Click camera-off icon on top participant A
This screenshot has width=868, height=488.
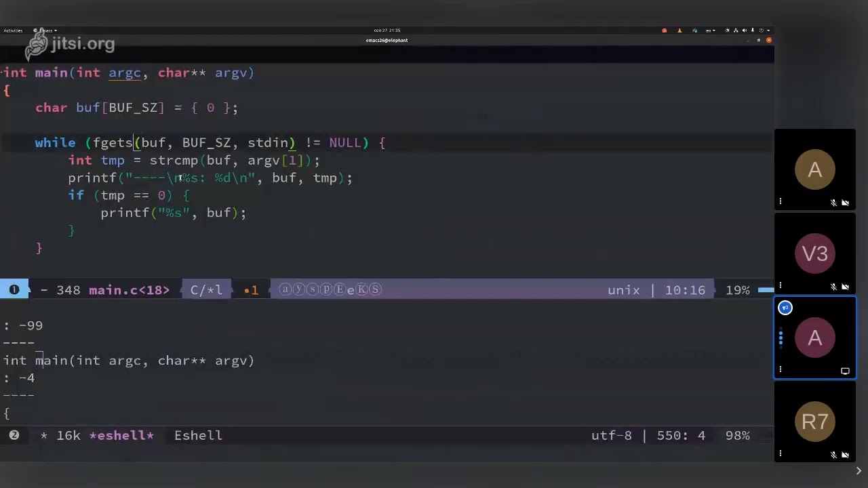coord(846,203)
